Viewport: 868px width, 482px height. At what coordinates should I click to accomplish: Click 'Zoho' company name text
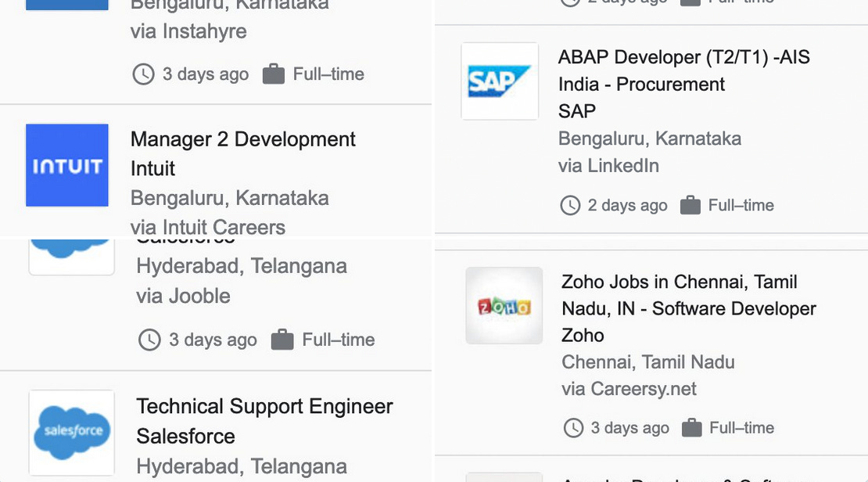583,335
